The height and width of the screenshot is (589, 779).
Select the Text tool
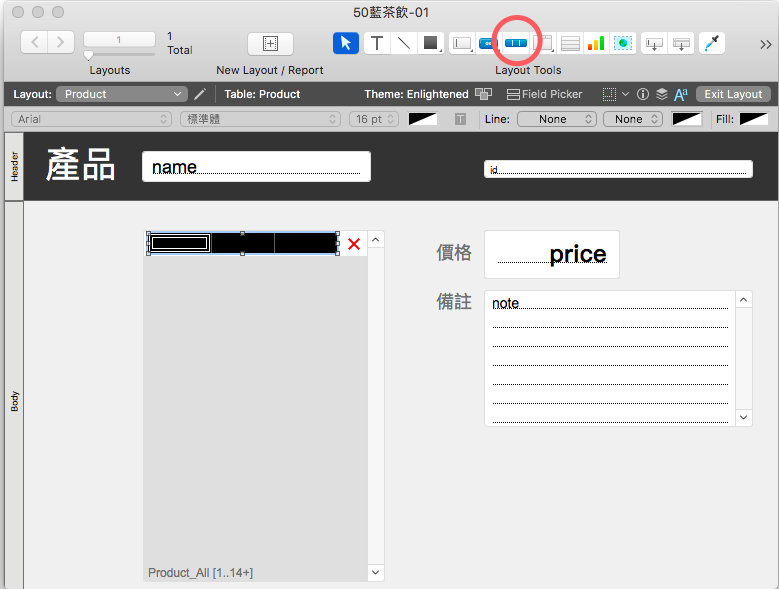pos(377,43)
